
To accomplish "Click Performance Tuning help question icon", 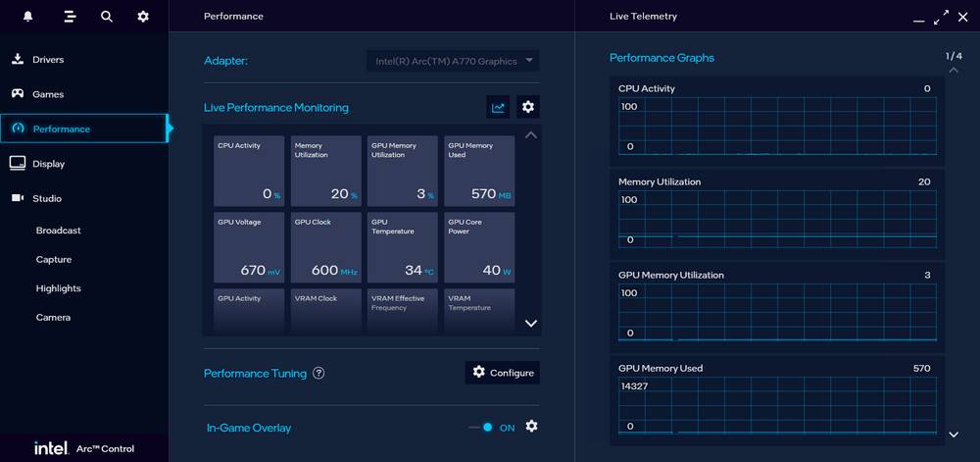I will click(318, 374).
